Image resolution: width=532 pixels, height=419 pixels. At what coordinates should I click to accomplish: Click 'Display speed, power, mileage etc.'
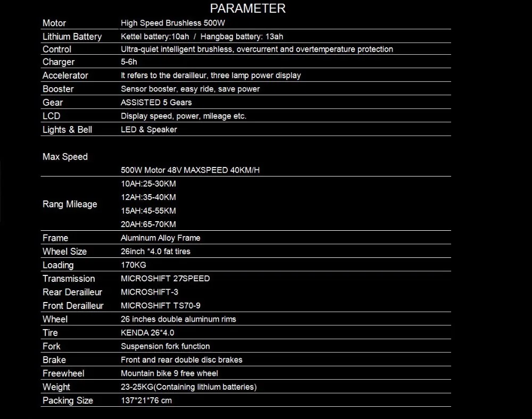coord(184,116)
